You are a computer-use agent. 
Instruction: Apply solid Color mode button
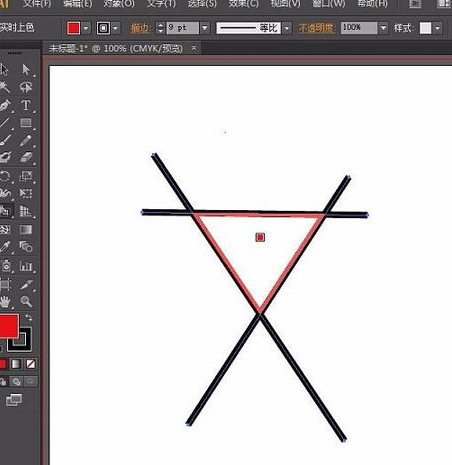click(x=3, y=364)
